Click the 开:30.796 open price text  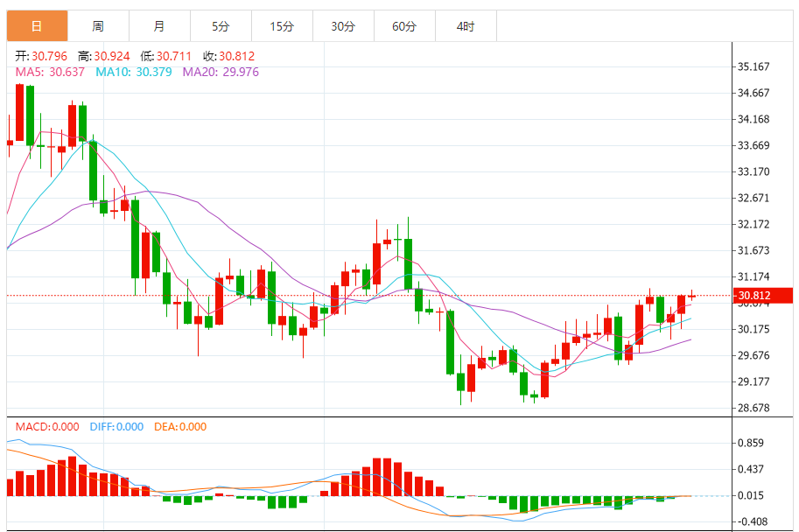click(x=41, y=56)
